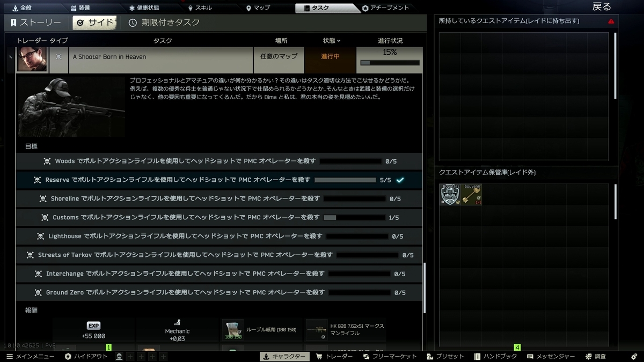Show 期限付きタスク (timed tasks)
This screenshot has height=362, width=644.
pyautogui.click(x=164, y=23)
